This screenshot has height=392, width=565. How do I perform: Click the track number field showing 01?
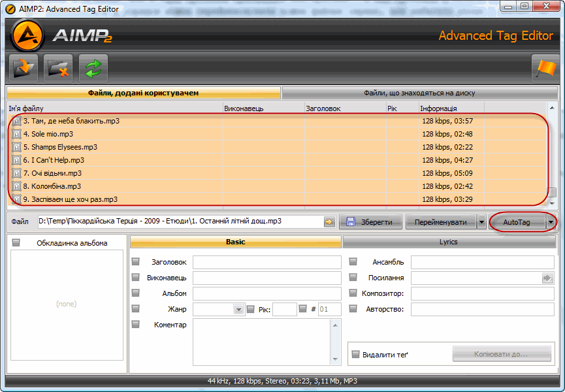coord(329,309)
